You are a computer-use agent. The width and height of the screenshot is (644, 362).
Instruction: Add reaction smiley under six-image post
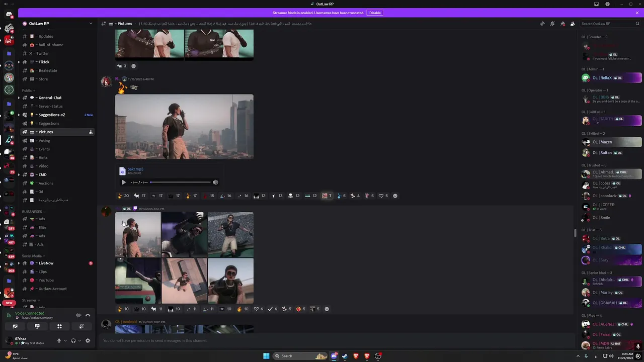327,309
